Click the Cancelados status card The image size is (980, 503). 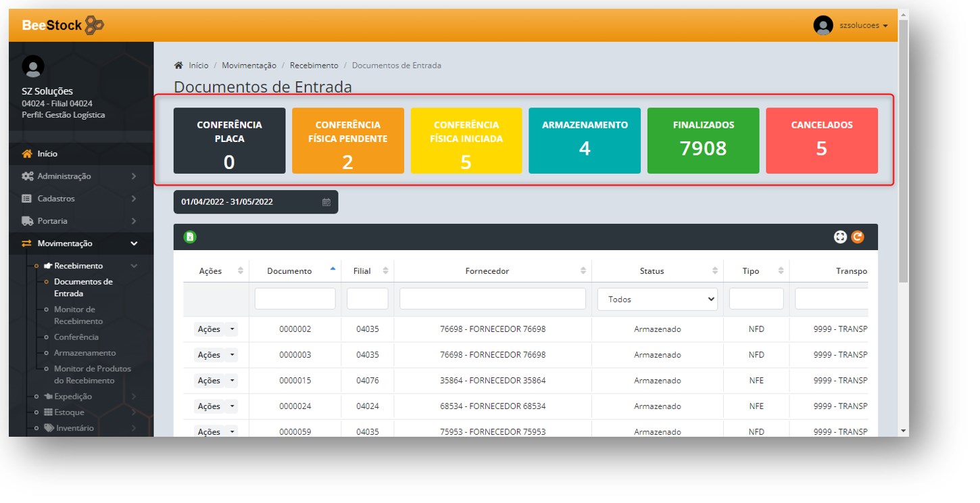821,141
